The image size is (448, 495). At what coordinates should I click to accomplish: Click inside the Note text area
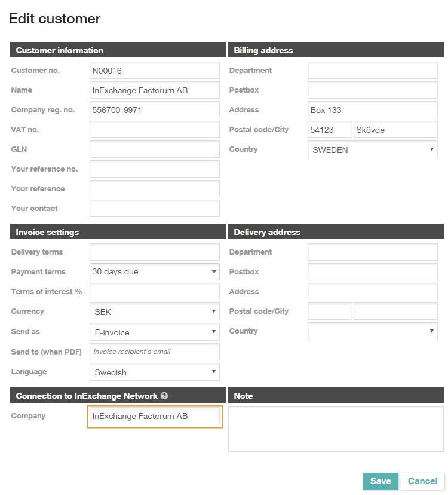[x=336, y=429]
